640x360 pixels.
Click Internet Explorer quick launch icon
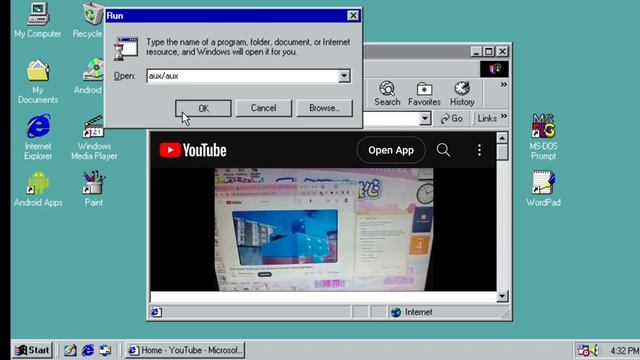pos(88,350)
